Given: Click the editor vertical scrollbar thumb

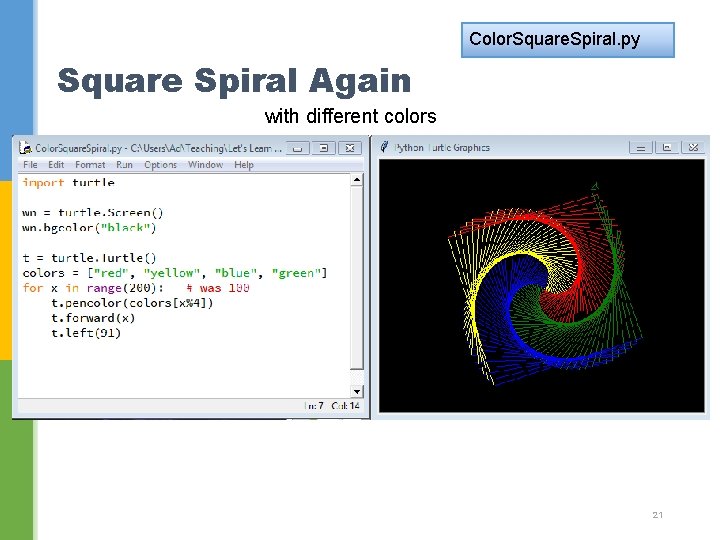Looking at the screenshot, I should point(357,278).
